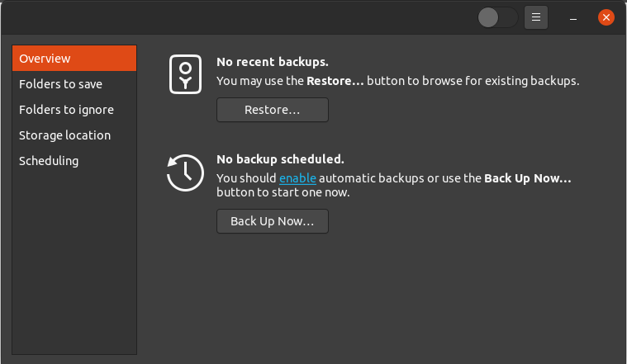Minimize the backup window
The width and height of the screenshot is (627, 364).
point(572,17)
